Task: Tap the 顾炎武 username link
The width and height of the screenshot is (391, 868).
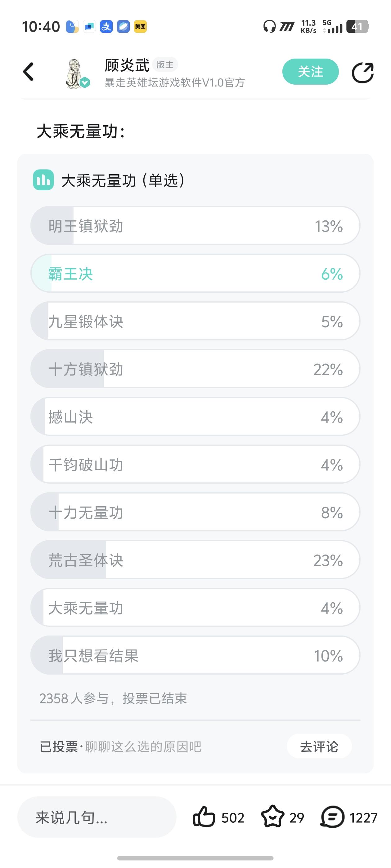Action: (127, 65)
